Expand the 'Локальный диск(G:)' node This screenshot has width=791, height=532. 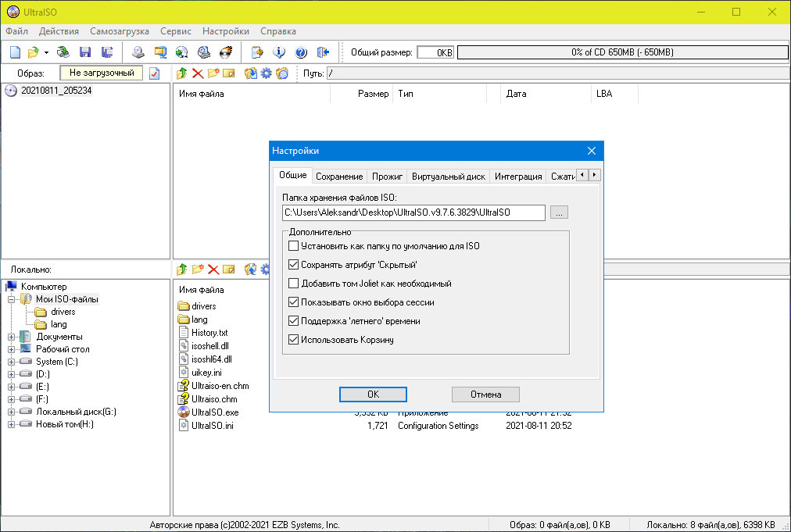(x=11, y=412)
